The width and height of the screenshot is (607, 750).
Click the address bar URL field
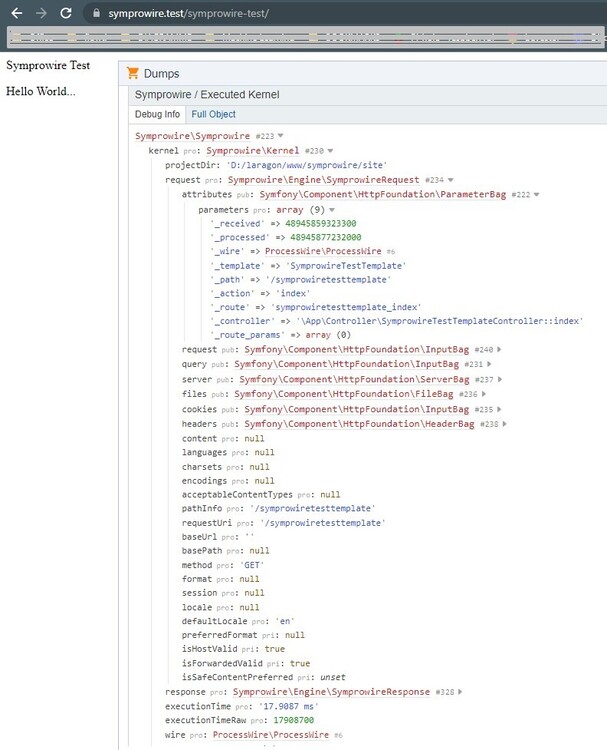(300, 15)
